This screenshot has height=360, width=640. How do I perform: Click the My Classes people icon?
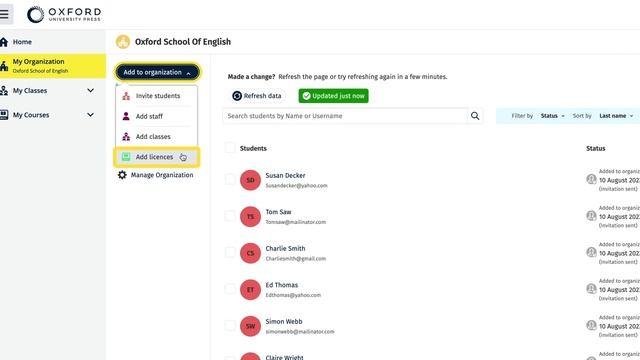4,91
